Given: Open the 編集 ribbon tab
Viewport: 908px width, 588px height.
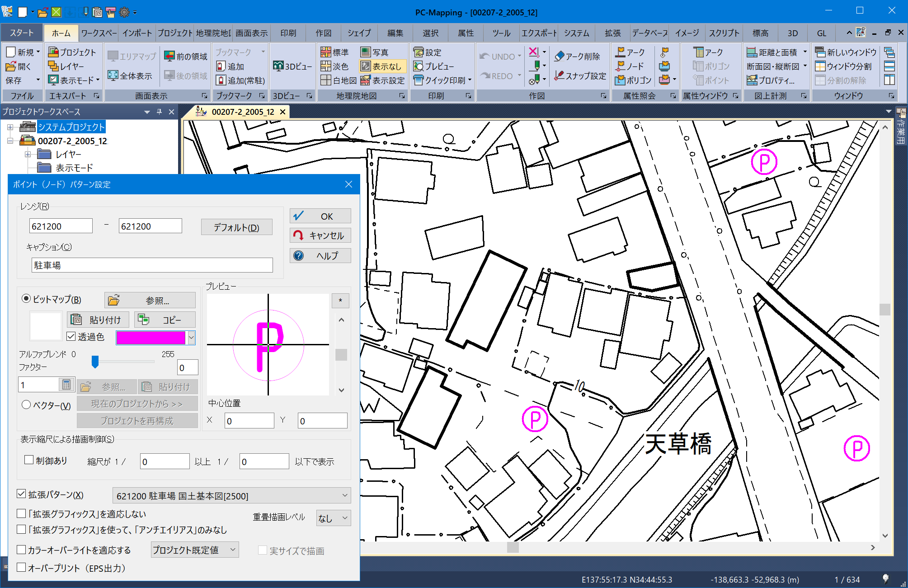Looking at the screenshot, I should coord(395,33).
